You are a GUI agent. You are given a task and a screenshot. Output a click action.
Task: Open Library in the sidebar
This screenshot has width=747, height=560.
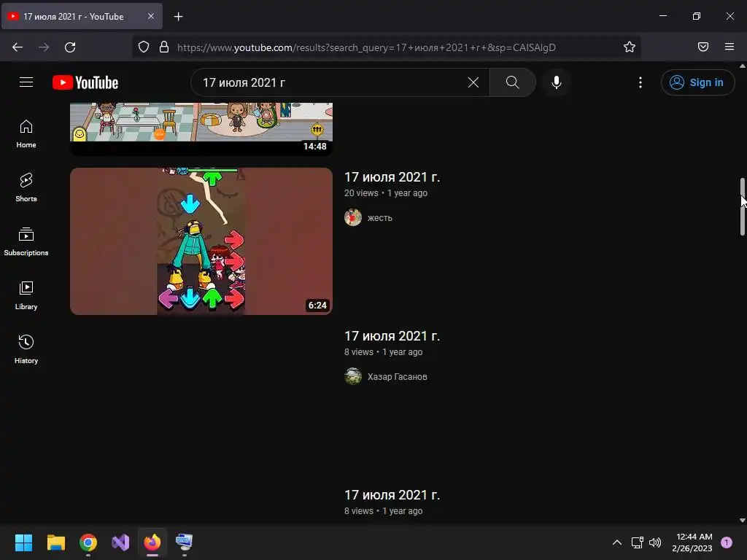26,296
